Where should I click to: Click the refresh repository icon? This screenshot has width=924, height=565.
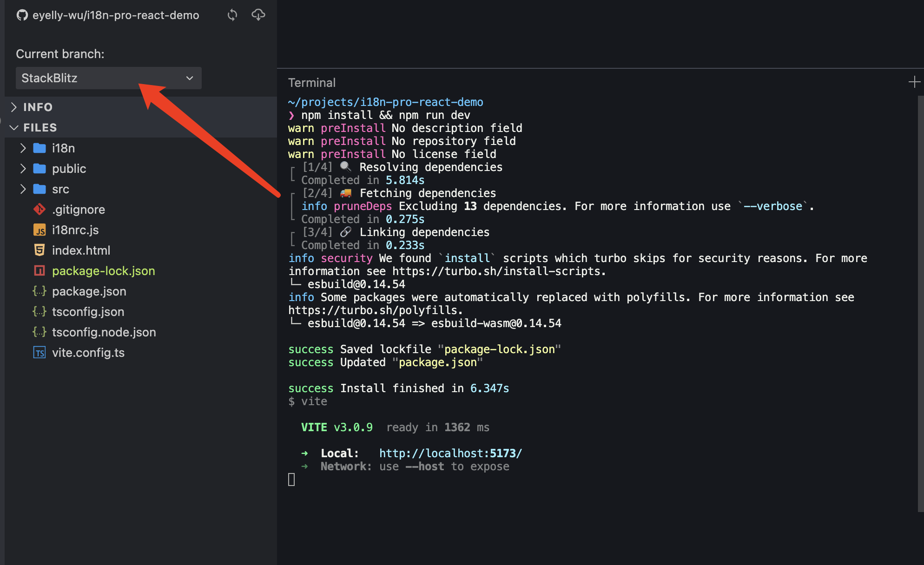[x=232, y=15]
